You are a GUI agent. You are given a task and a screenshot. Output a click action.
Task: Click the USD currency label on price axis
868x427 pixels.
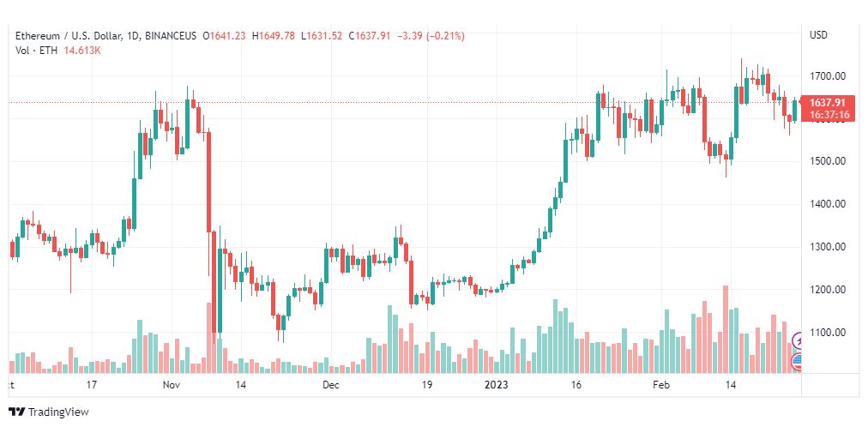(x=818, y=35)
